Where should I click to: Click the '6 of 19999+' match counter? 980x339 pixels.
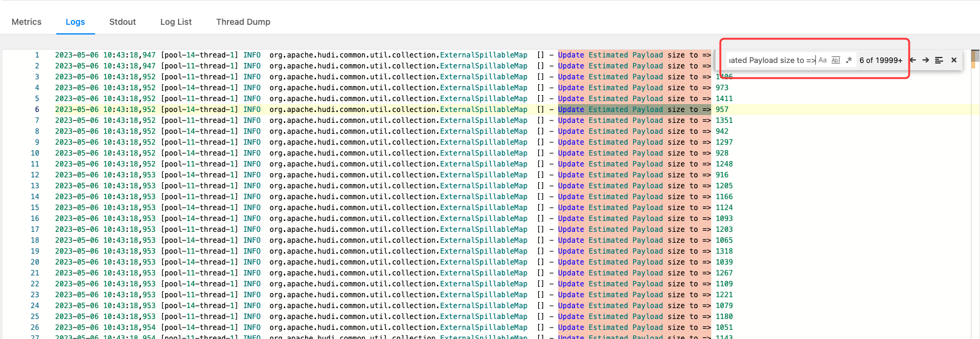[881, 60]
